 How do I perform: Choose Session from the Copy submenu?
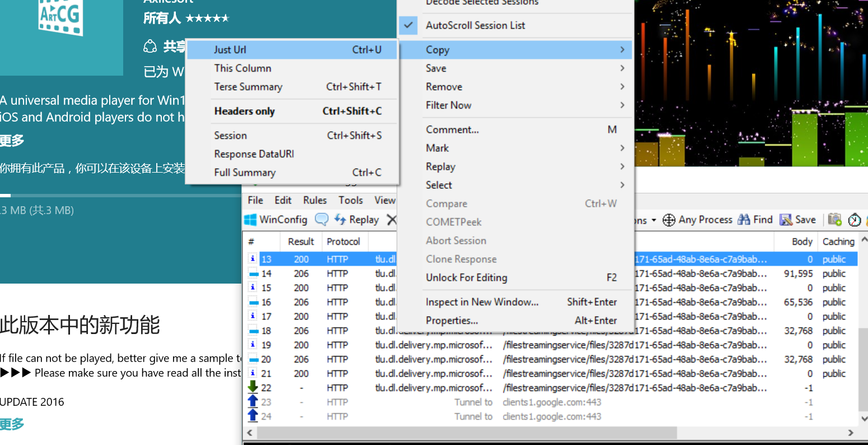click(x=292, y=135)
